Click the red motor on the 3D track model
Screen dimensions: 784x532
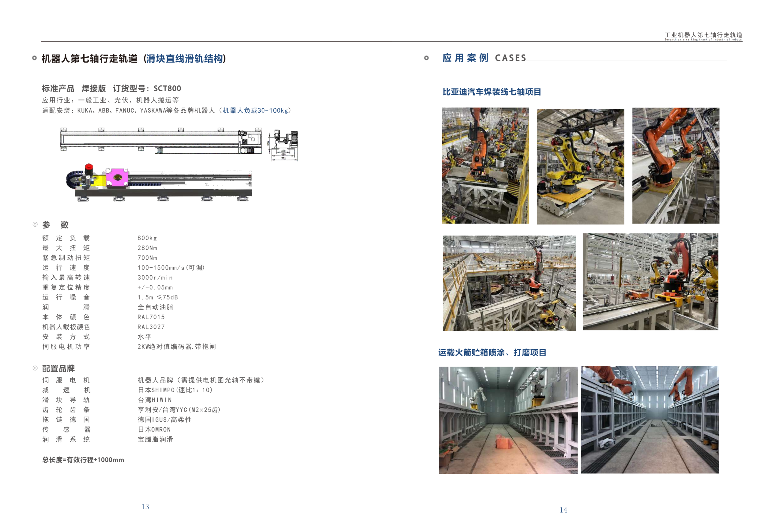(89, 167)
